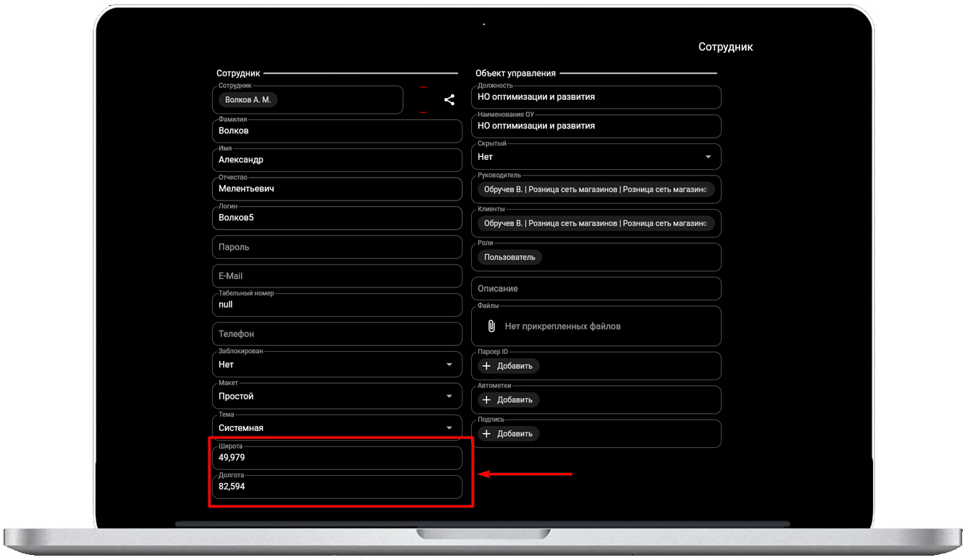965x560 pixels.
Task: Click the plus icon in Автометки
Action: (x=487, y=400)
